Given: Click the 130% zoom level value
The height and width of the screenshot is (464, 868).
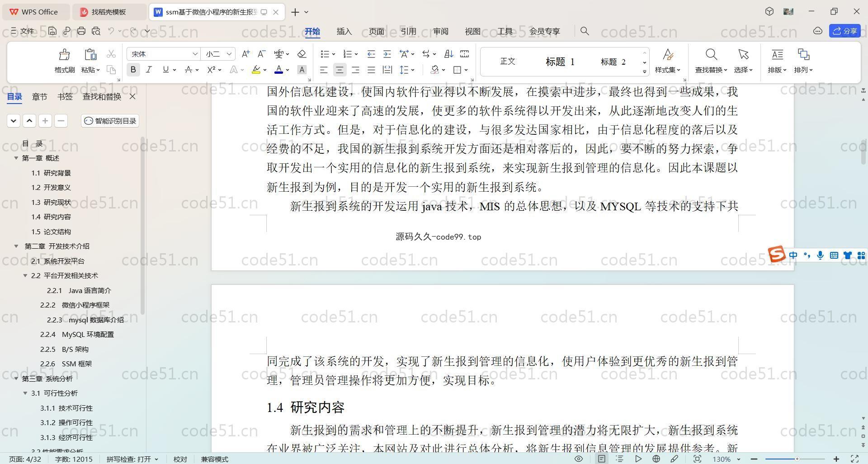Looking at the screenshot, I should pyautogui.click(x=722, y=459).
